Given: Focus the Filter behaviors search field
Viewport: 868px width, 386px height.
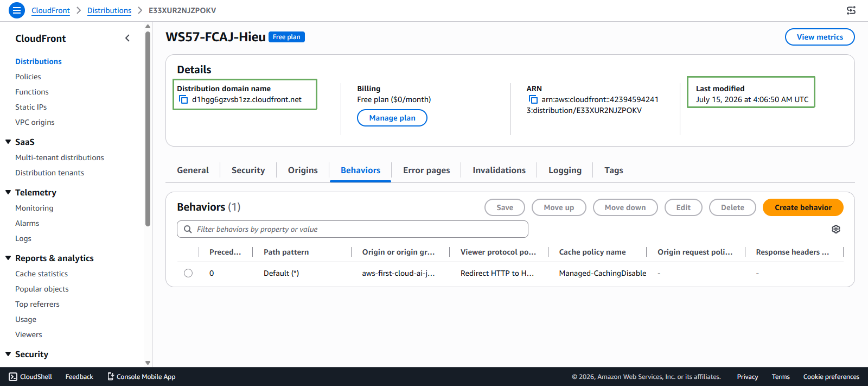Looking at the screenshot, I should click(x=353, y=229).
